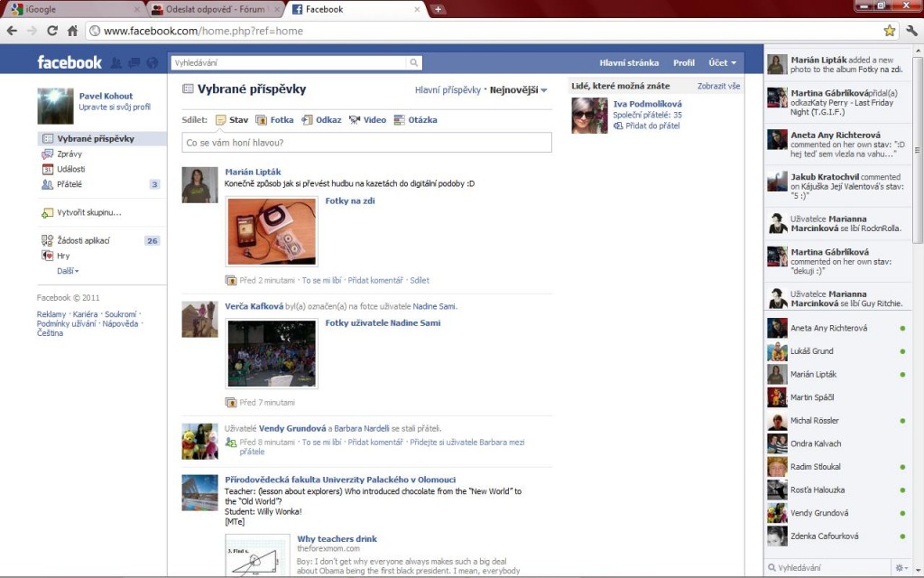This screenshot has height=578, width=924.
Task: Open the messages icon in Facebook header
Action: pos(134,62)
